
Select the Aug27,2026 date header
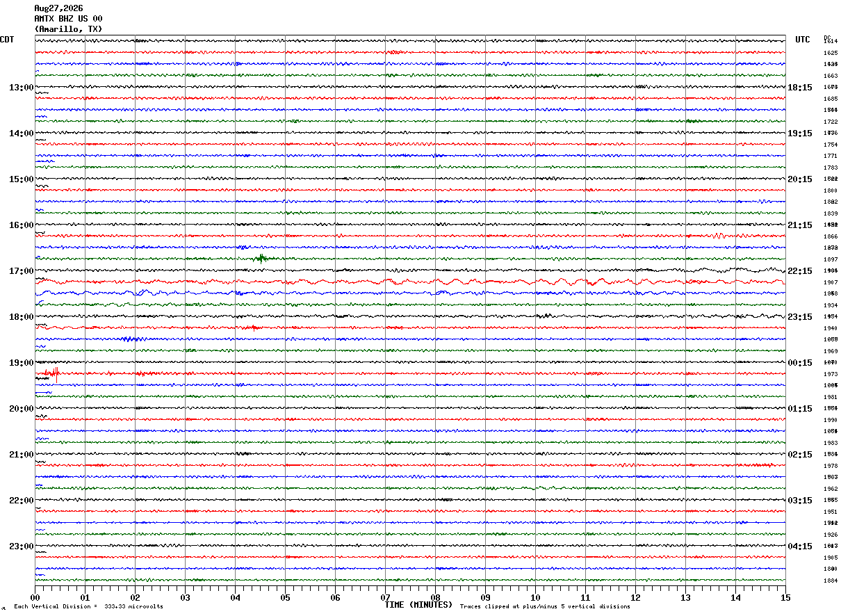pyautogui.click(x=58, y=8)
